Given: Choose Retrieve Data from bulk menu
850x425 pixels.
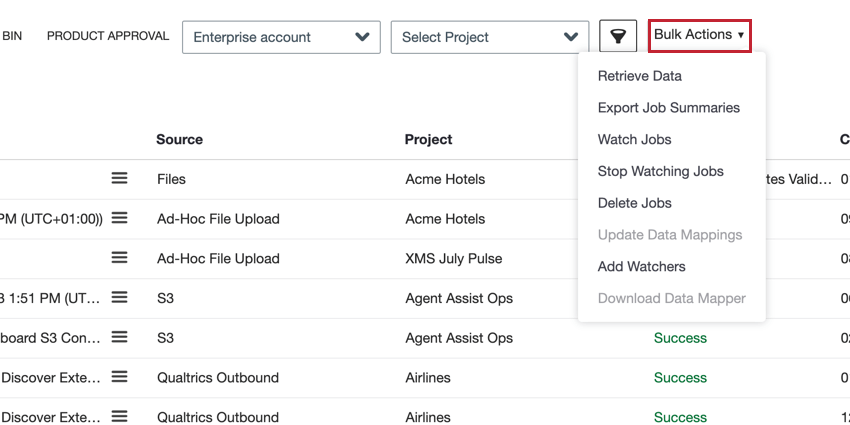Looking at the screenshot, I should pyautogui.click(x=639, y=76).
